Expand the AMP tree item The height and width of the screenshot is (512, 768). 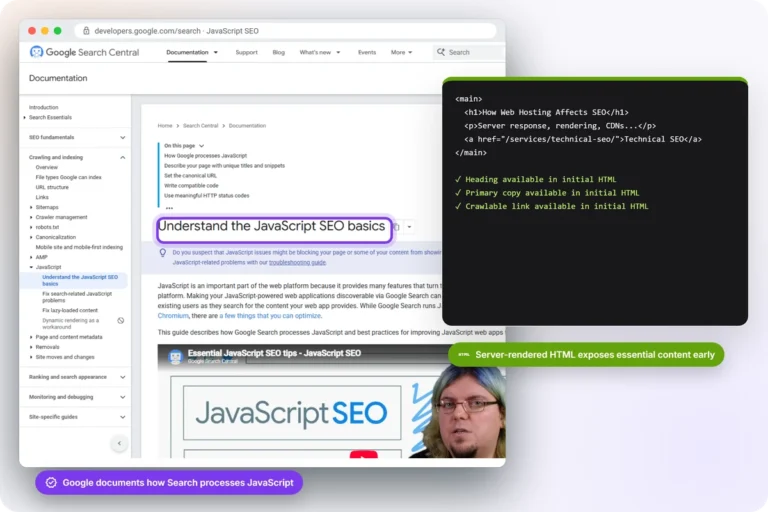pyautogui.click(x=41, y=257)
